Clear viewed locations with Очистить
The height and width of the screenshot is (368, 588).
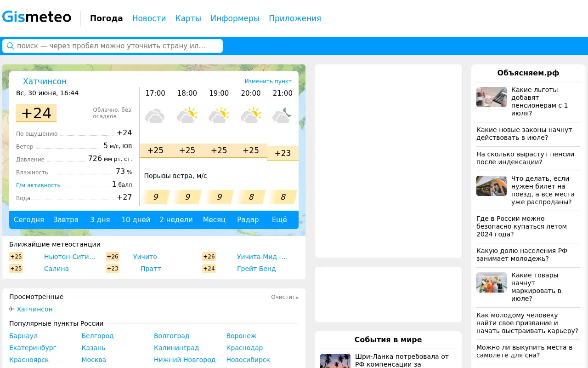285,297
